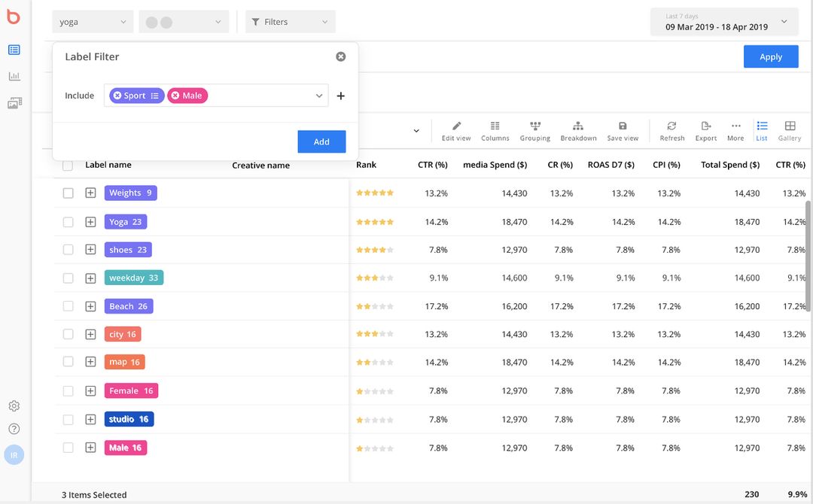Click the Include labels input field
This screenshot has width=813, height=504.
tap(216, 96)
